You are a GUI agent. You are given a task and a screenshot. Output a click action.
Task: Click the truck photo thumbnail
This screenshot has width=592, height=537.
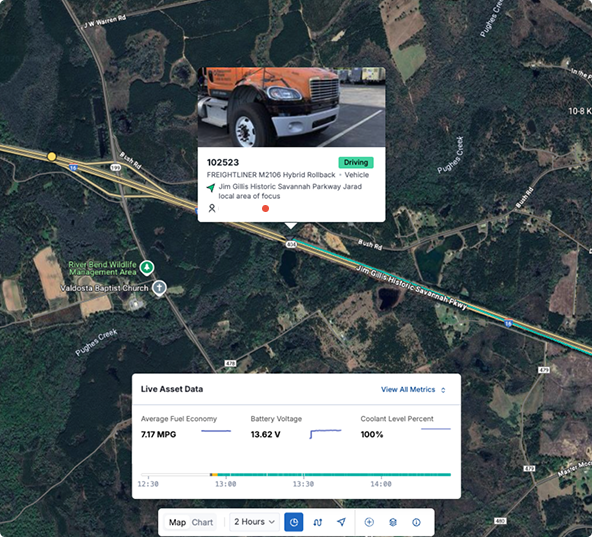[291, 107]
